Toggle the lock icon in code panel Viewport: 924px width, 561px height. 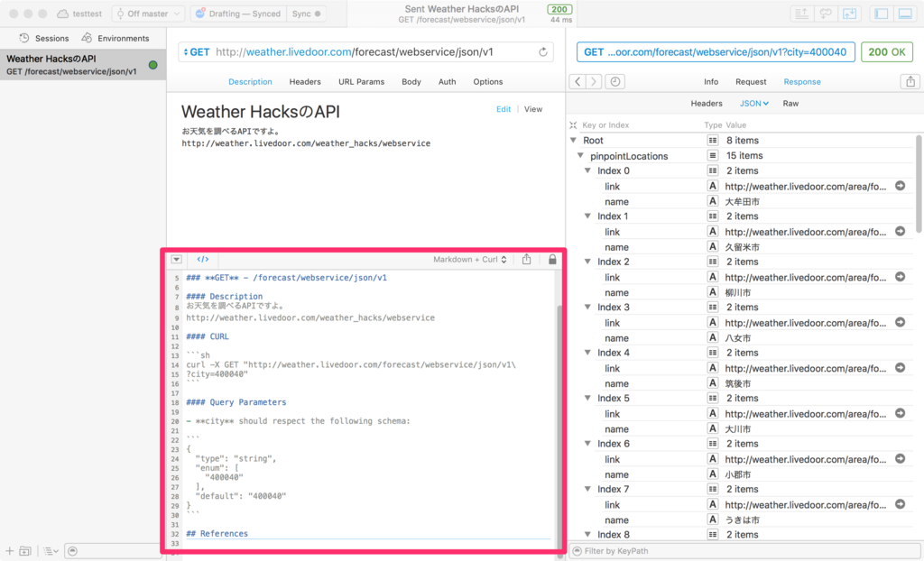click(552, 259)
